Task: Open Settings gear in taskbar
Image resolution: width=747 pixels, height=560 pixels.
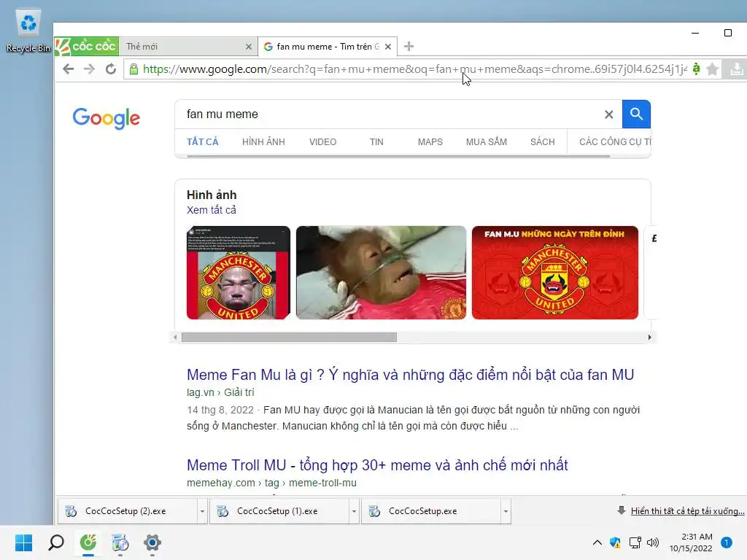Action: 152,542
